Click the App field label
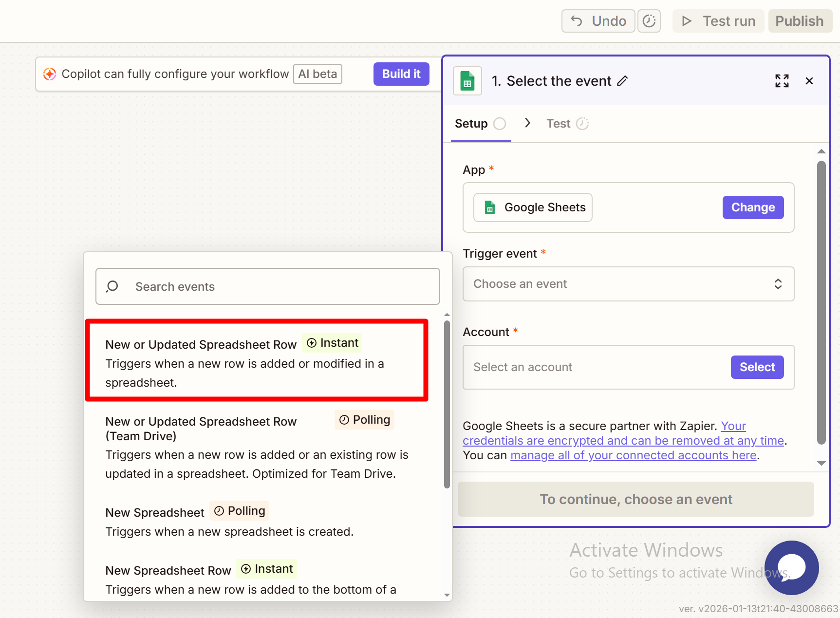The width and height of the screenshot is (840, 618). [x=474, y=170]
